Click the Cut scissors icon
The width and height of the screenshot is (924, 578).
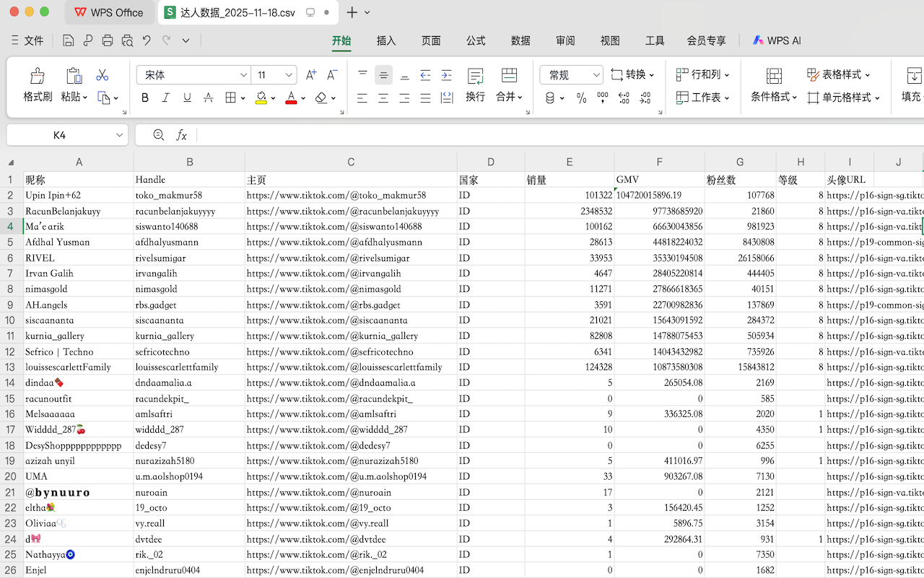(x=102, y=75)
